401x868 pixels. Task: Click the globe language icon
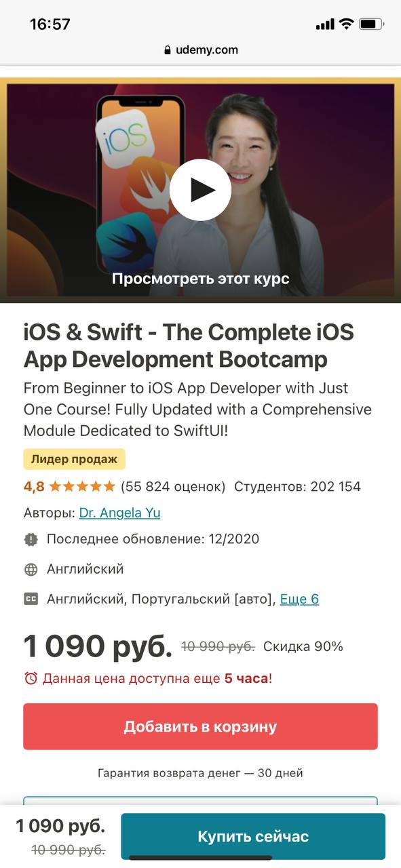[31, 570]
